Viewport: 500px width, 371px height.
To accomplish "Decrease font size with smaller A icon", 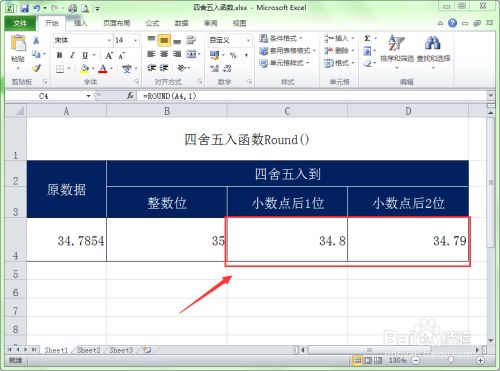I will pos(122,55).
